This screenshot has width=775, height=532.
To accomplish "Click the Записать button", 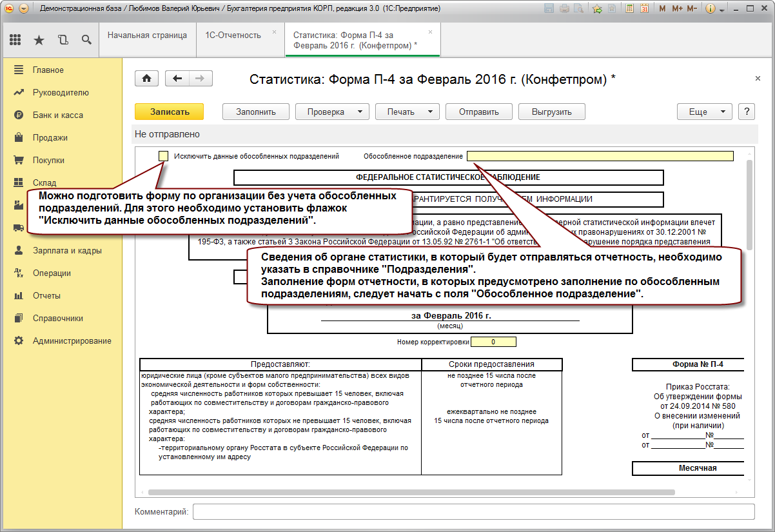I will click(170, 112).
